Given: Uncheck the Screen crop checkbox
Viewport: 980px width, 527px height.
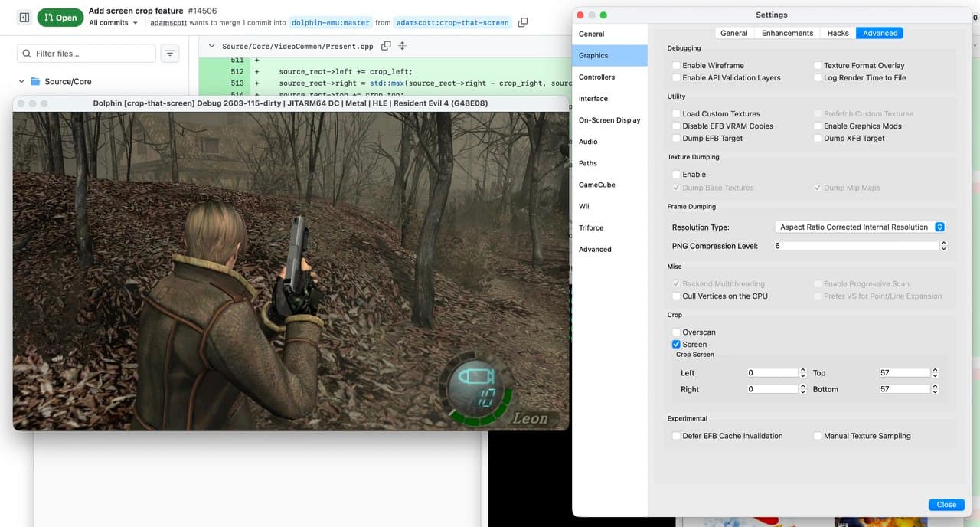Looking at the screenshot, I should pos(676,345).
